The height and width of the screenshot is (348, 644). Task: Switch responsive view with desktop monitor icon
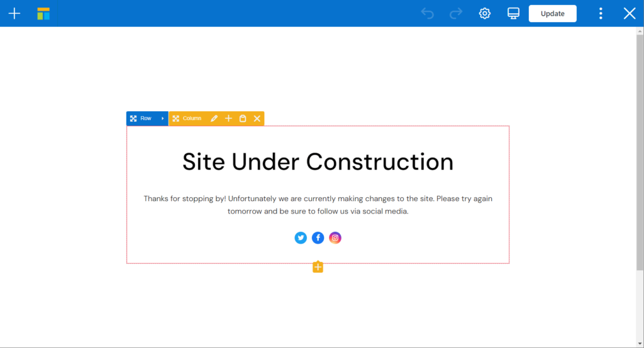[513, 14]
